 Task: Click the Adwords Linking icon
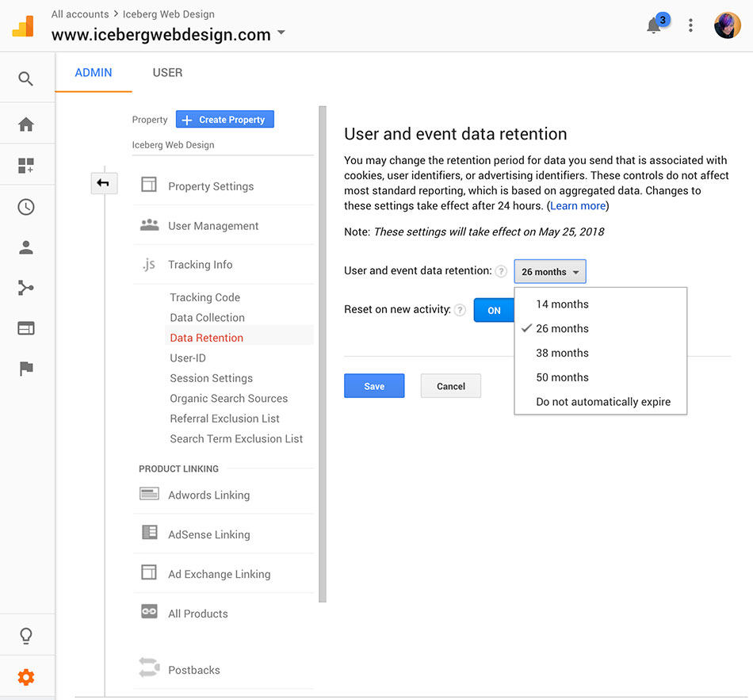(149, 493)
